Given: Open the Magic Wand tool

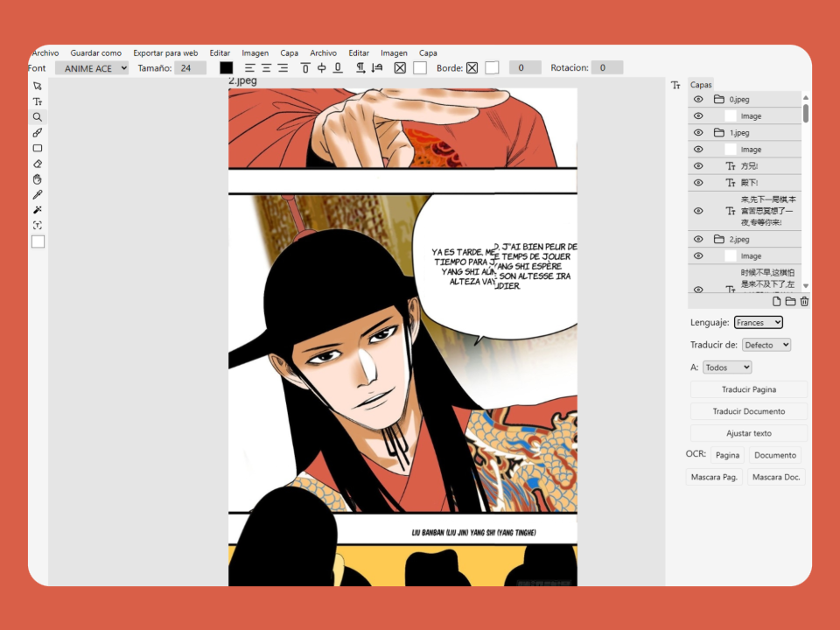Looking at the screenshot, I should (37, 209).
